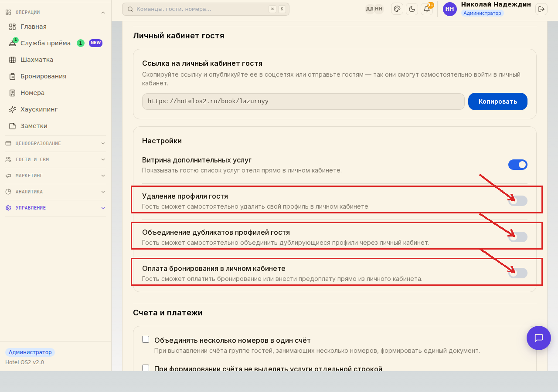558x392 pixels.
Task: Click the Счета и платежи heading
Action: (x=168, y=313)
